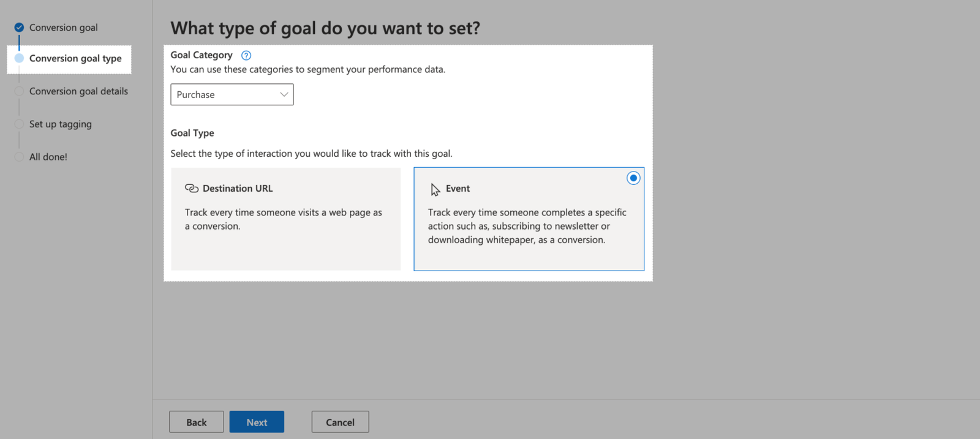Image resolution: width=980 pixels, height=439 pixels.
Task: Click the completed Conversion goal checkmark
Action: coord(19,28)
